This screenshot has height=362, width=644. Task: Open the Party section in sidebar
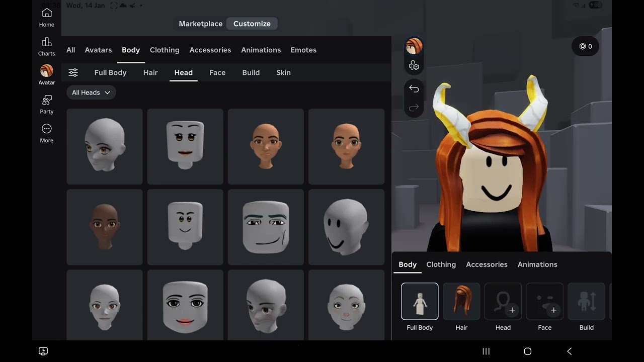click(x=47, y=104)
